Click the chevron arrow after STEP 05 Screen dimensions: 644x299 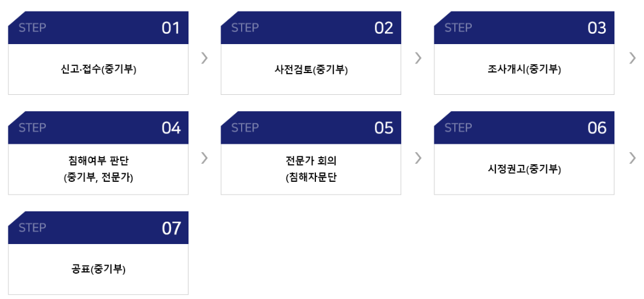pos(418,158)
